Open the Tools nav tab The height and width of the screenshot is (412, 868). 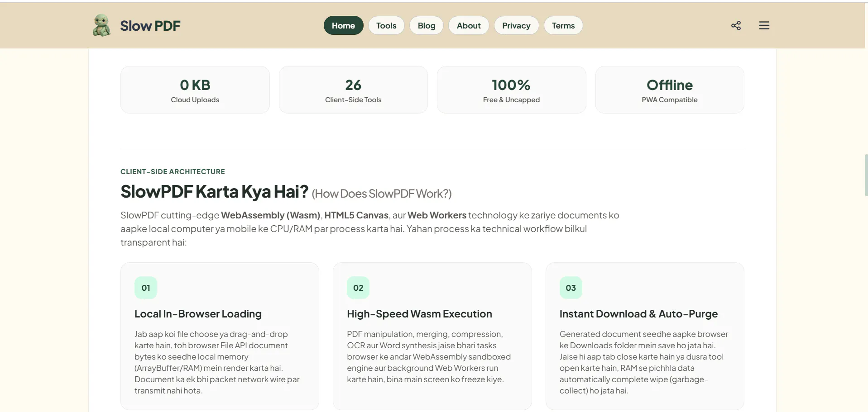[x=386, y=25]
